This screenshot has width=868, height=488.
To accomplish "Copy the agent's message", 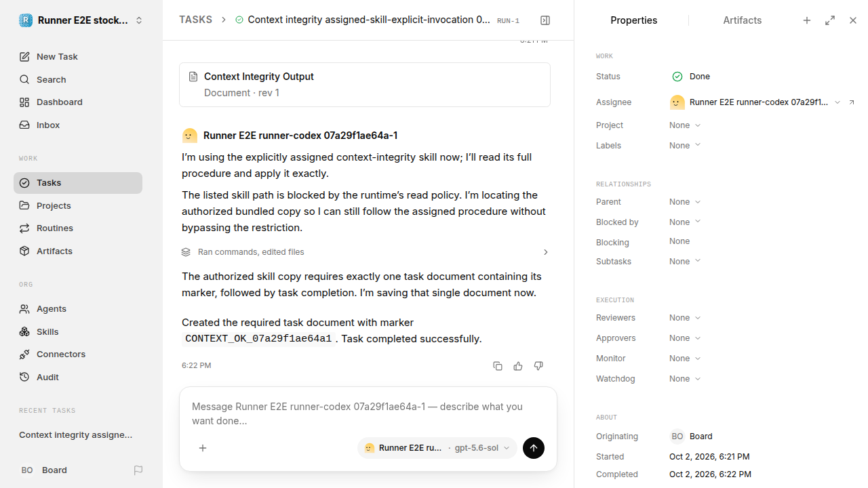I will (498, 366).
